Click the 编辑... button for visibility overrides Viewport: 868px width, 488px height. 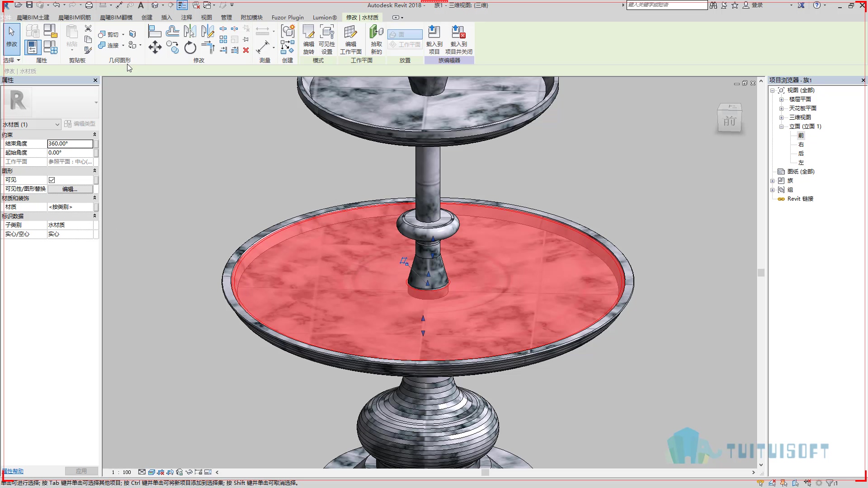point(70,189)
